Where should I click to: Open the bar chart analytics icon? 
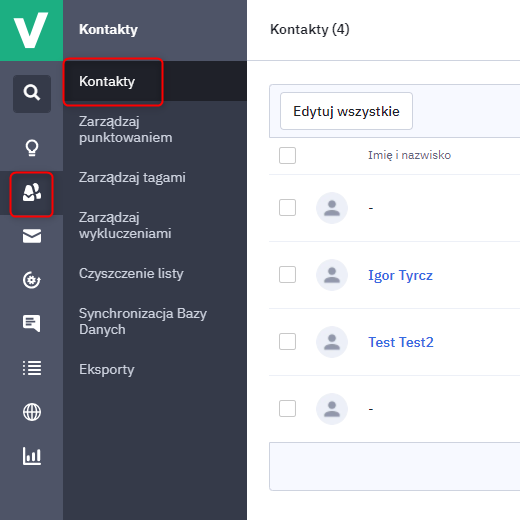(32, 456)
